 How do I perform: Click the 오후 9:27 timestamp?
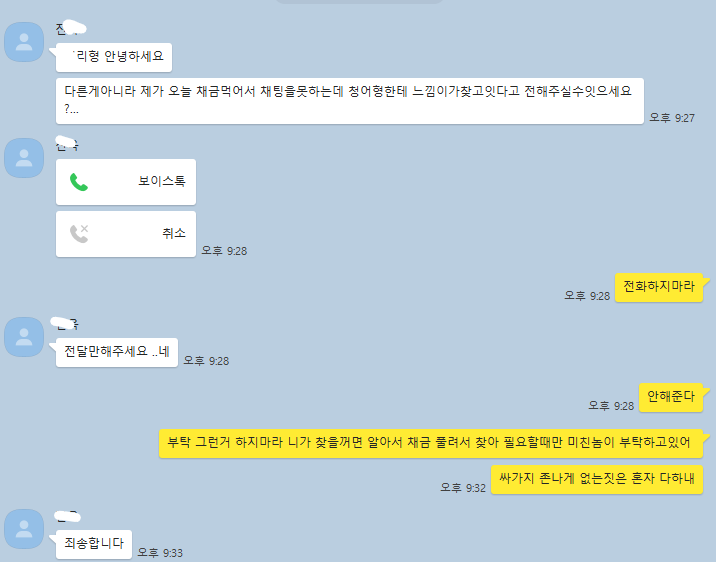(x=672, y=118)
